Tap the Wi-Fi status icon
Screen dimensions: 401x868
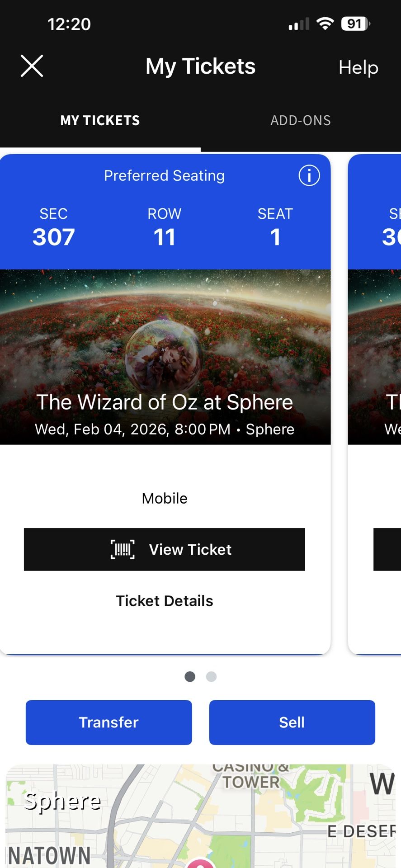(x=325, y=24)
